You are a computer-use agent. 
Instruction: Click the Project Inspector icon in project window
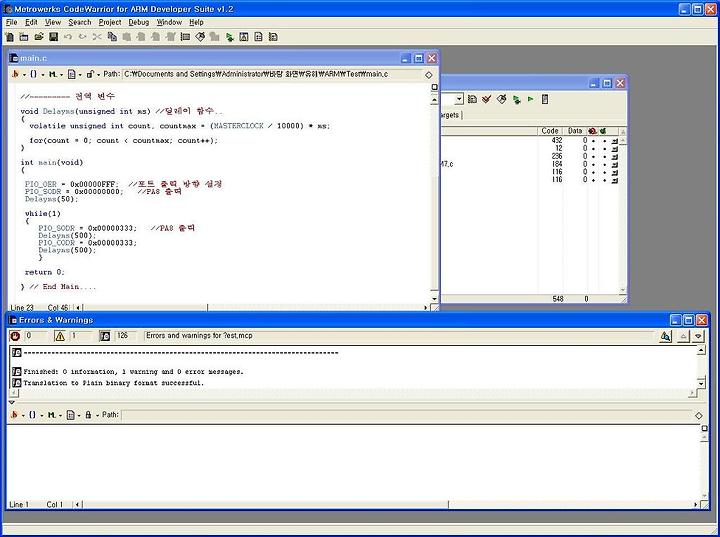point(545,99)
